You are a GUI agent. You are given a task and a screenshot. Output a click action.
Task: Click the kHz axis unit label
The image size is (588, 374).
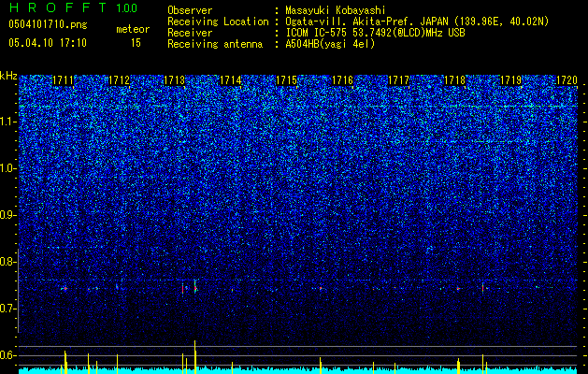[8, 76]
